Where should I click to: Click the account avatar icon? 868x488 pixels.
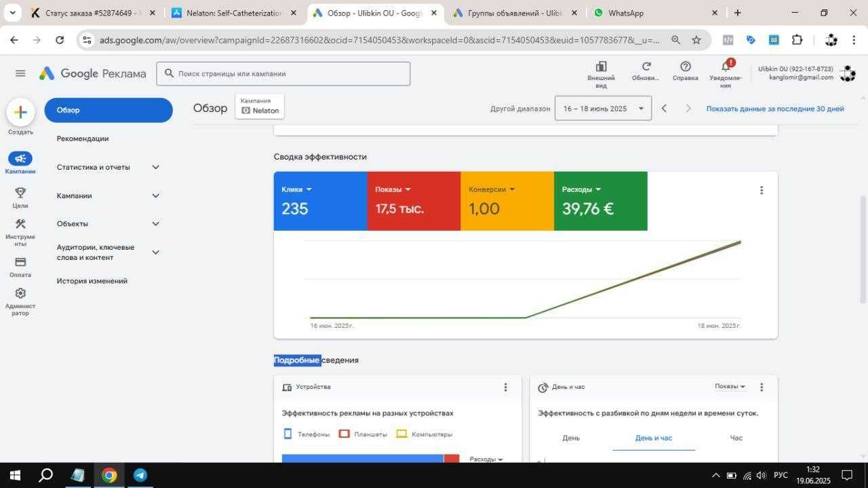[x=847, y=73]
